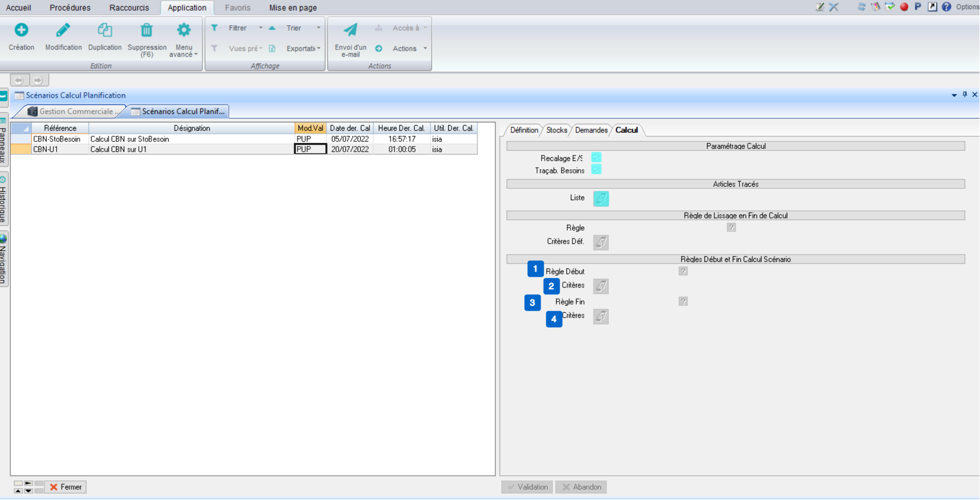Toggle the Traçab. Besoins checkbox
This screenshot has width=980, height=500.
596,170
